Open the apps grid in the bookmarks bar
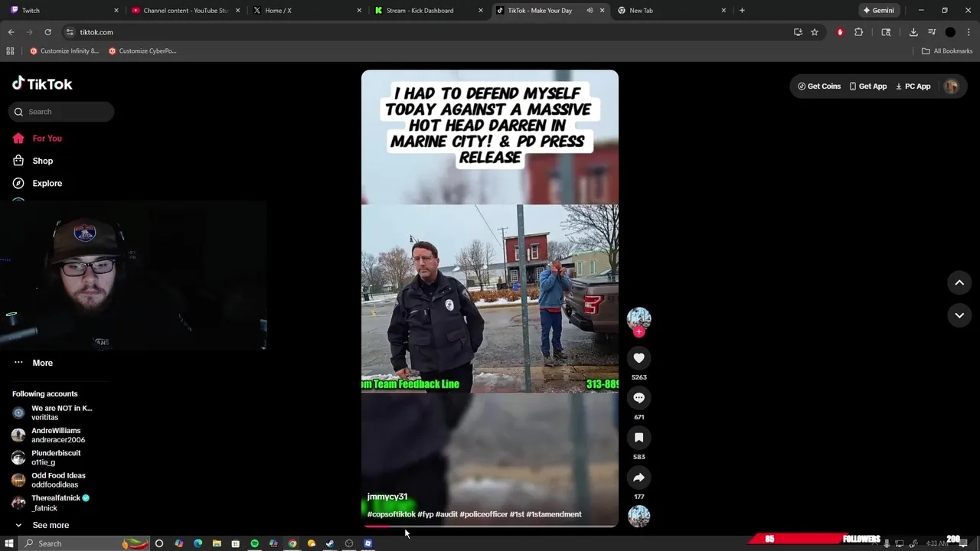This screenshot has height=551, width=980. 10,51
